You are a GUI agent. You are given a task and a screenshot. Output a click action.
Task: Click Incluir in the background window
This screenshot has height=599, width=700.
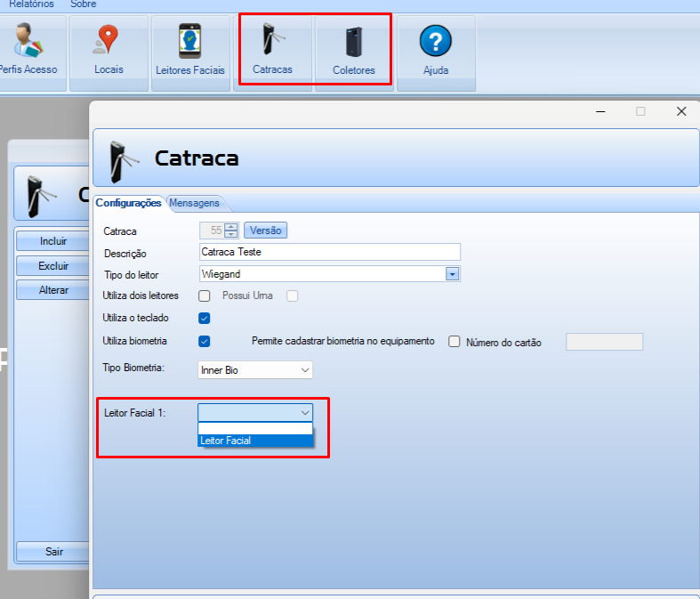click(x=53, y=241)
